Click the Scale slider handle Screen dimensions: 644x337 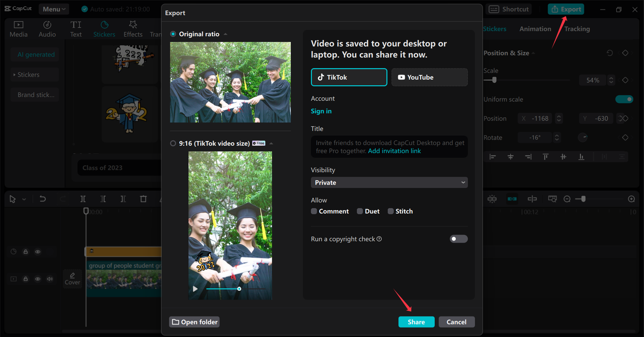pyautogui.click(x=494, y=80)
